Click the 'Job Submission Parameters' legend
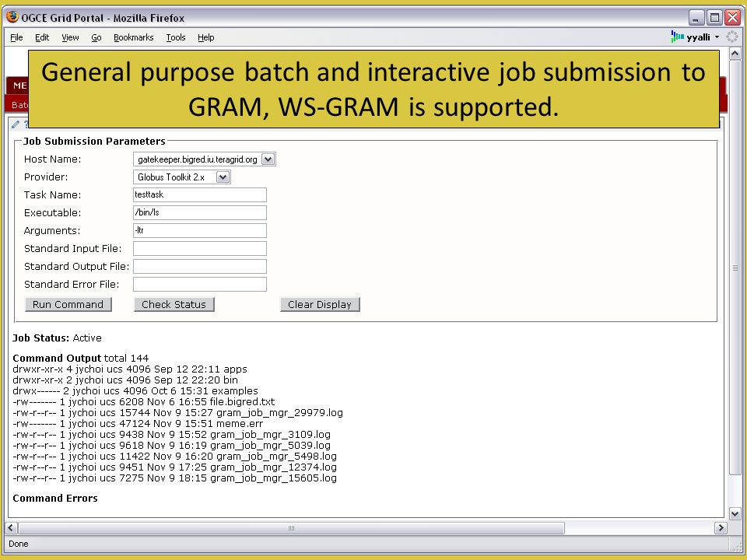The height and width of the screenshot is (560, 747). pos(94,142)
